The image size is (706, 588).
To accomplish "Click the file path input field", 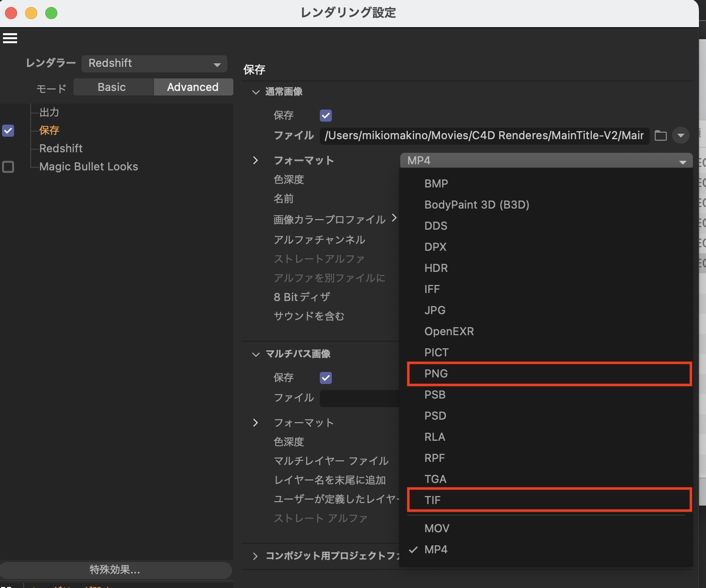I will point(484,136).
